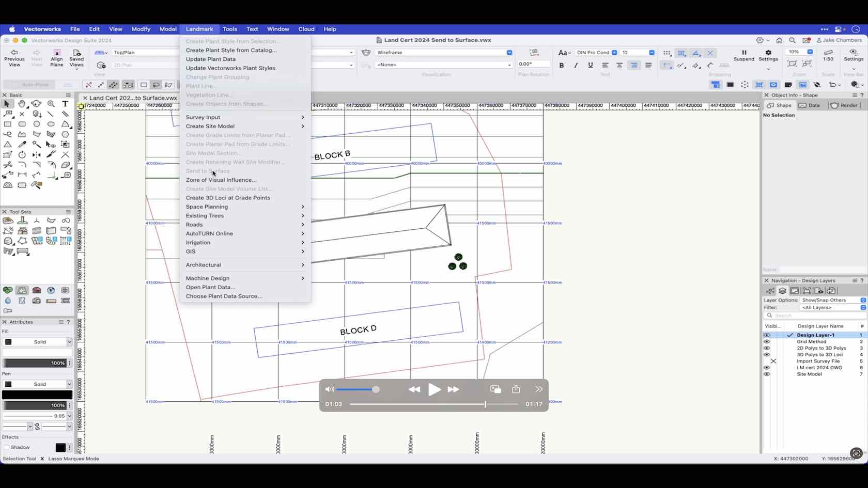The image size is (868, 488).
Task: Select the Pan tool in the Basic palette
Action: (x=22, y=104)
